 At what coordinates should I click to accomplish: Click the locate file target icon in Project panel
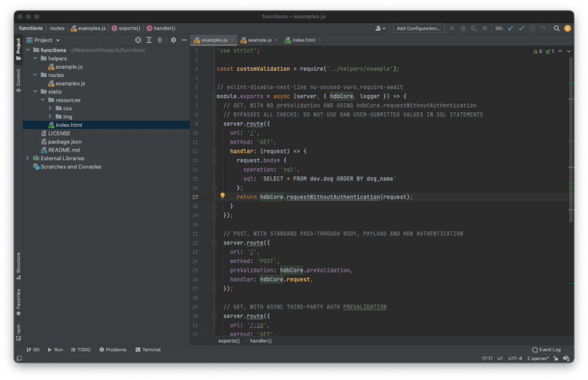(138, 40)
